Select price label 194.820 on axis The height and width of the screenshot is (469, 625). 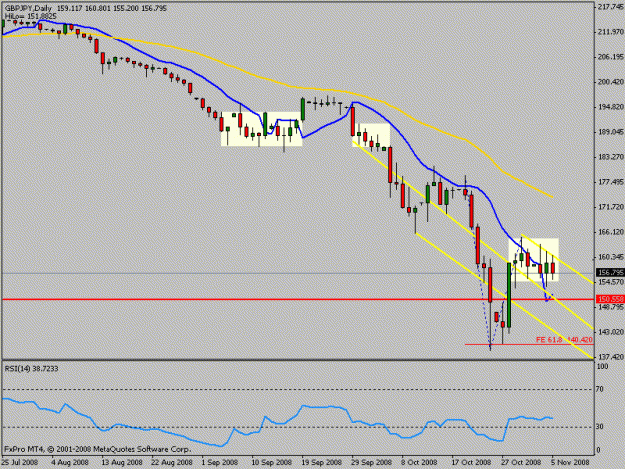pyautogui.click(x=610, y=107)
